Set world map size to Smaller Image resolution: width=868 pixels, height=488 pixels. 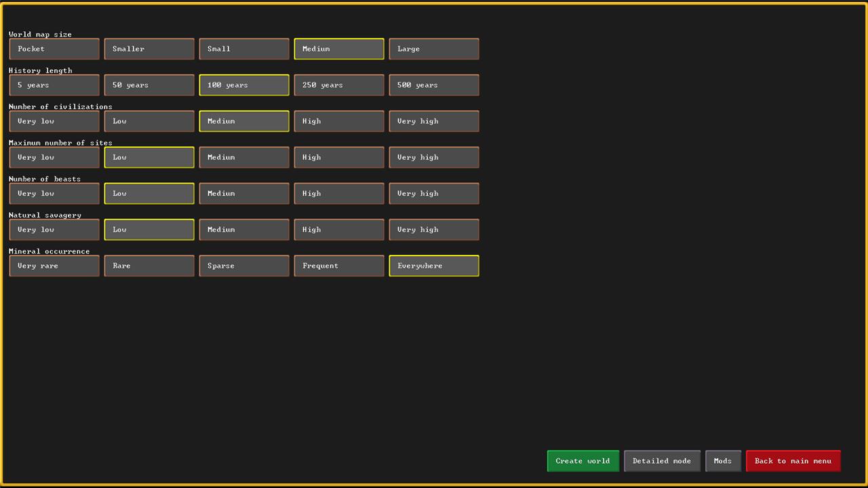click(149, 49)
